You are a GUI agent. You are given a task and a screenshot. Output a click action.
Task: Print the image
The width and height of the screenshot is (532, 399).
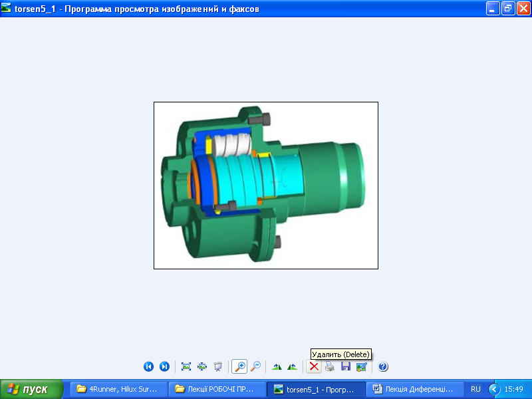[330, 366]
